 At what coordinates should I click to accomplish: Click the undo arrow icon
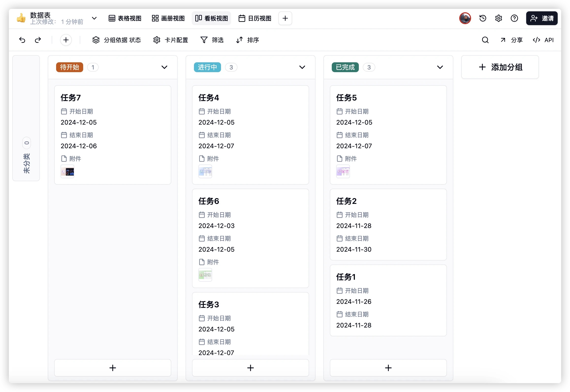[x=22, y=40]
